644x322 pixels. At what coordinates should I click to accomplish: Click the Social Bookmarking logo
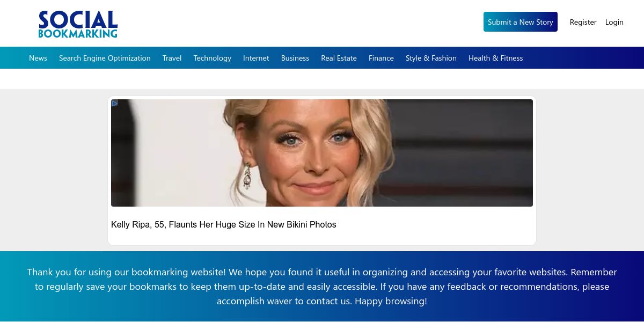(78, 25)
